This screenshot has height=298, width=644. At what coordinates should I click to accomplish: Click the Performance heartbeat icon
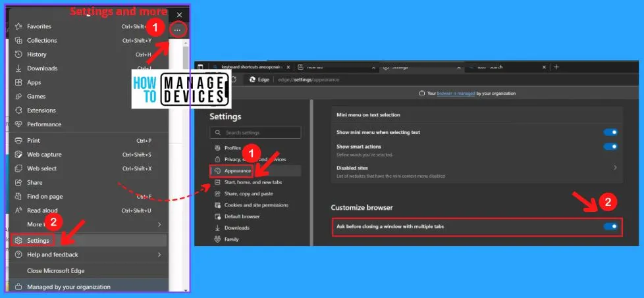(18, 124)
